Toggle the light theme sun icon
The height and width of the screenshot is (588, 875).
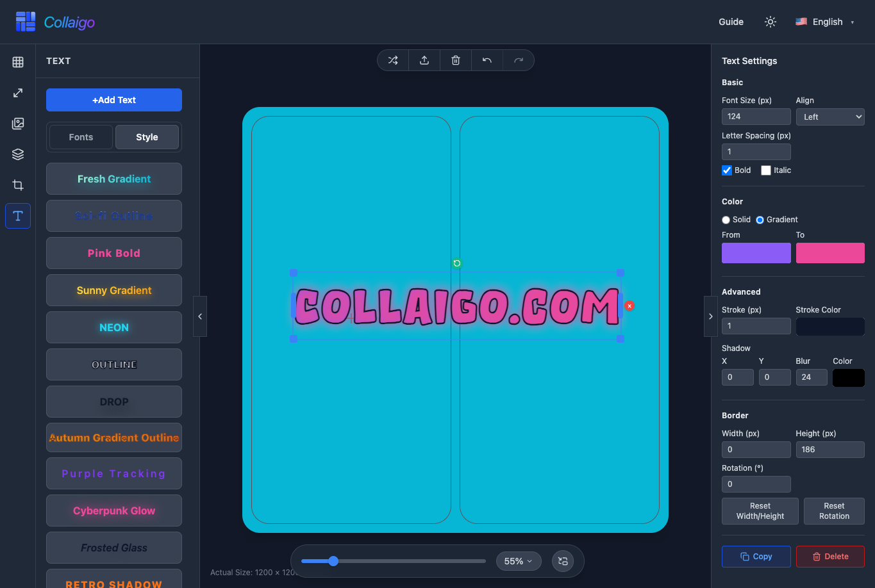click(771, 22)
